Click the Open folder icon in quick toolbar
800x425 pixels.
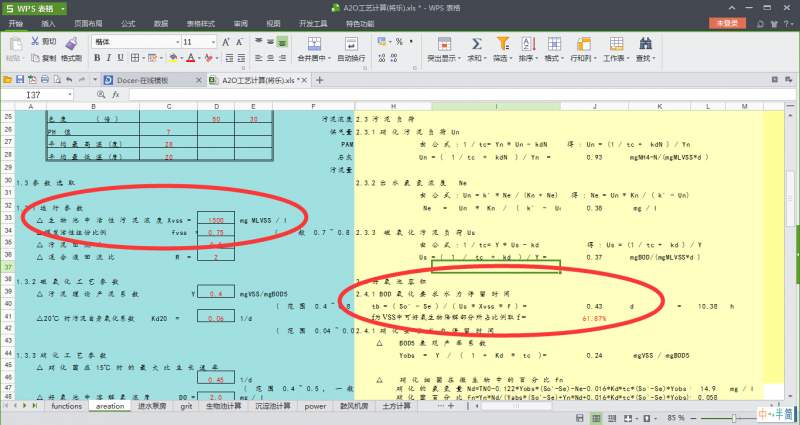7,80
